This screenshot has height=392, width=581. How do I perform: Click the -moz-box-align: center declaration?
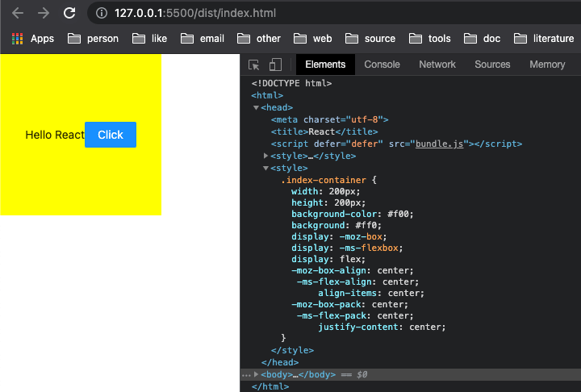[353, 271]
